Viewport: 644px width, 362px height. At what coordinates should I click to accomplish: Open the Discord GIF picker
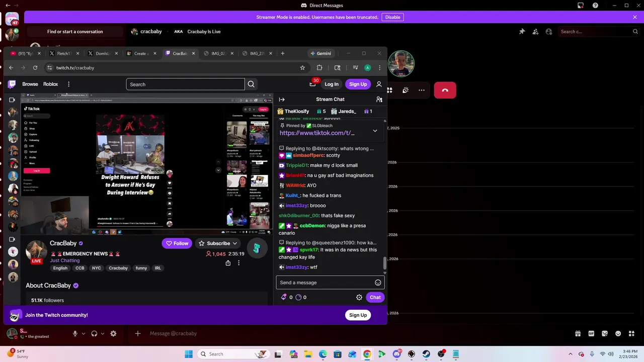point(591,333)
